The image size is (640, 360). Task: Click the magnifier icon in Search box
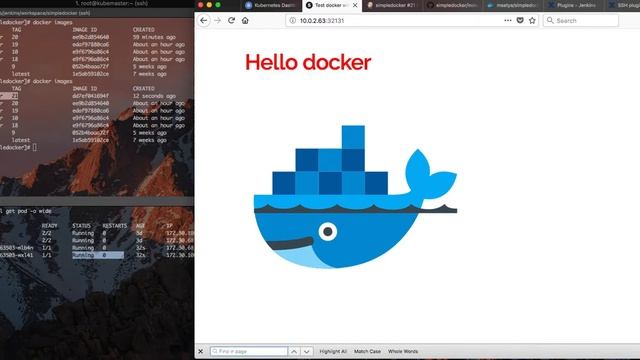550,20
